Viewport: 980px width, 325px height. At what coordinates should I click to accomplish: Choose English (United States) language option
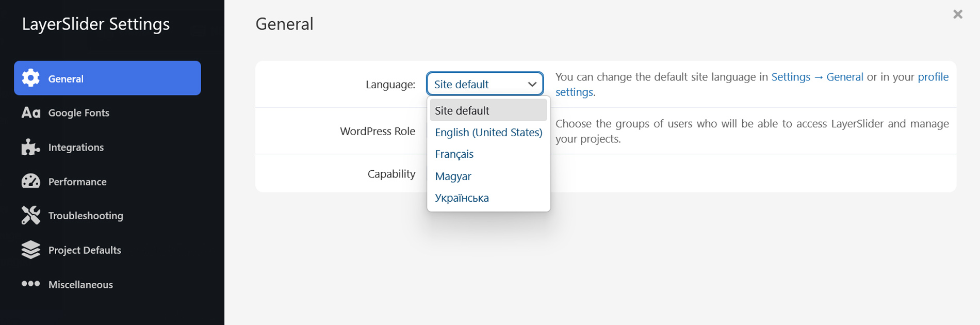pos(488,133)
